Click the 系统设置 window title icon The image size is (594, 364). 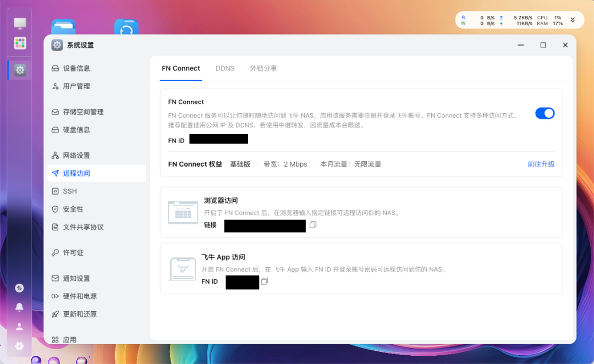click(57, 45)
